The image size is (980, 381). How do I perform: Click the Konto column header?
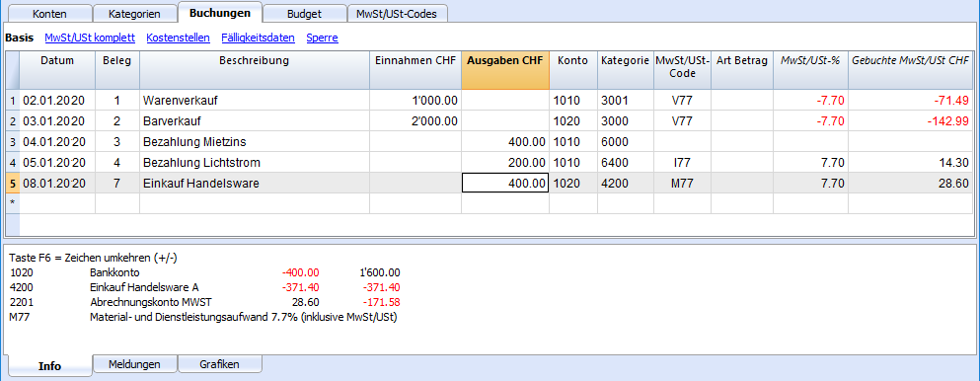pos(573,70)
